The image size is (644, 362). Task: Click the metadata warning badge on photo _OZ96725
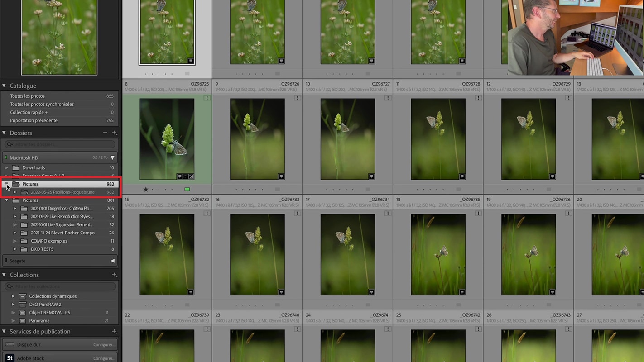coord(207,98)
